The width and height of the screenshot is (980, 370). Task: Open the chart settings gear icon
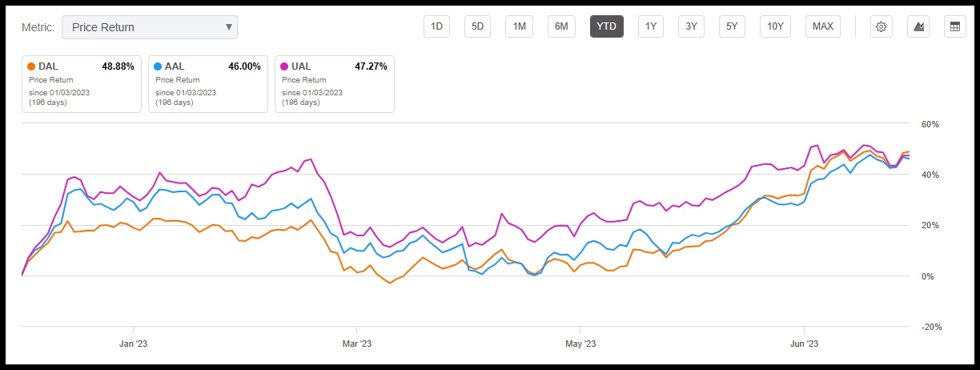(881, 26)
